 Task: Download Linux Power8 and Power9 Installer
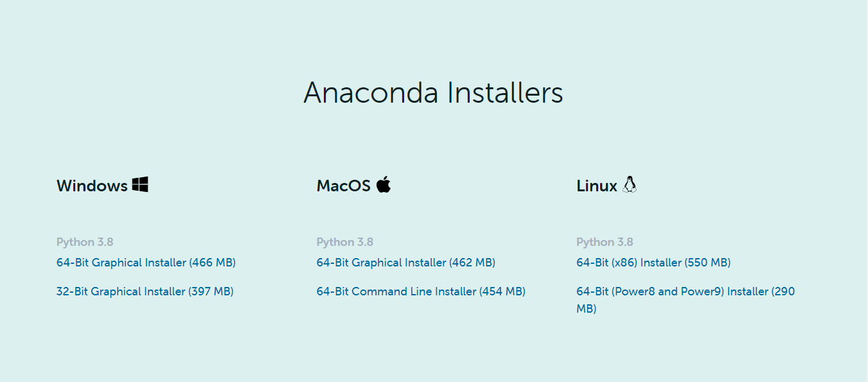point(685,291)
